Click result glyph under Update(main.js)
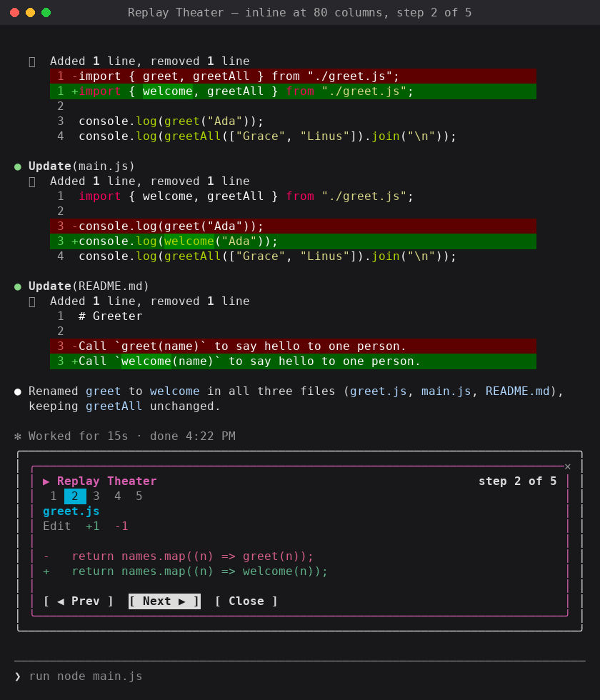The image size is (600, 700). click(32, 181)
